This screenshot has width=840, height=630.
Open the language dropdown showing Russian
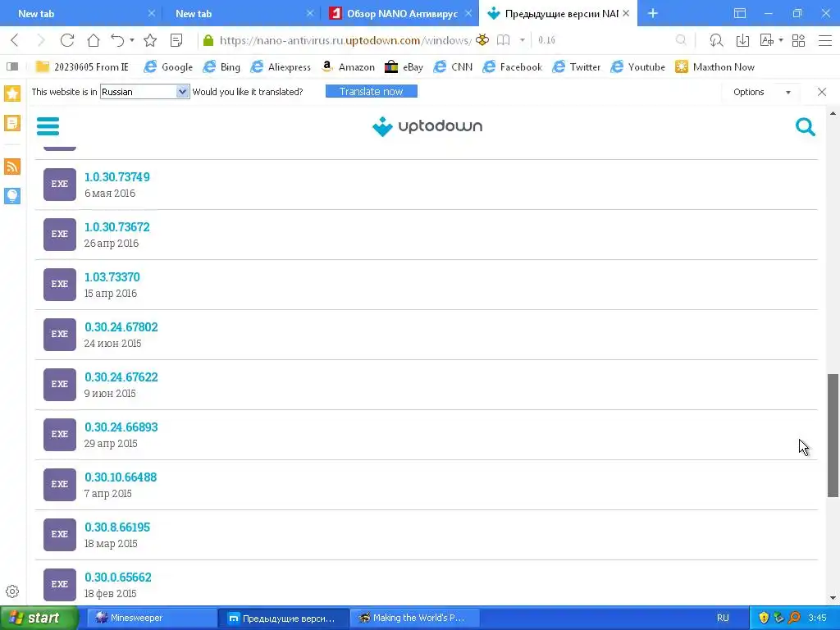point(144,92)
